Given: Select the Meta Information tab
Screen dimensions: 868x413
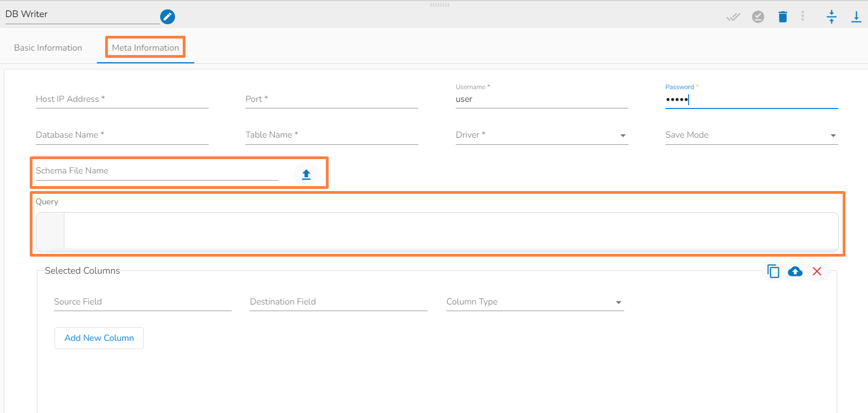Looking at the screenshot, I should pos(145,48).
